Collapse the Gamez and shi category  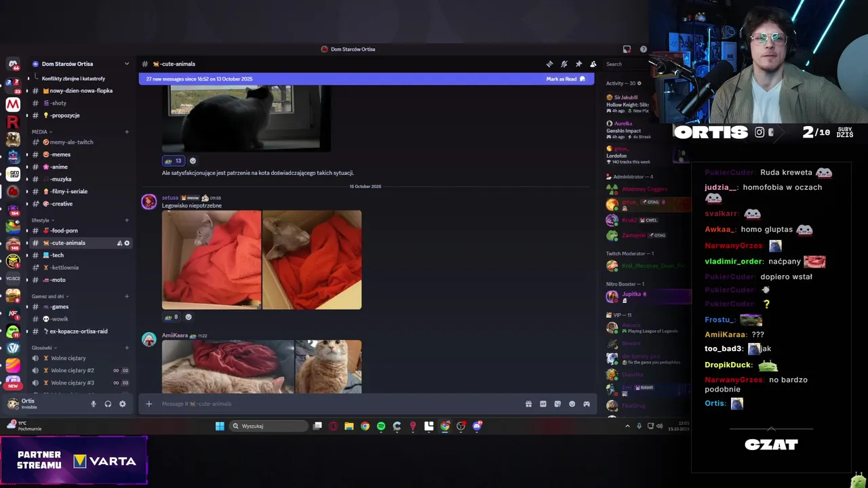click(x=50, y=296)
